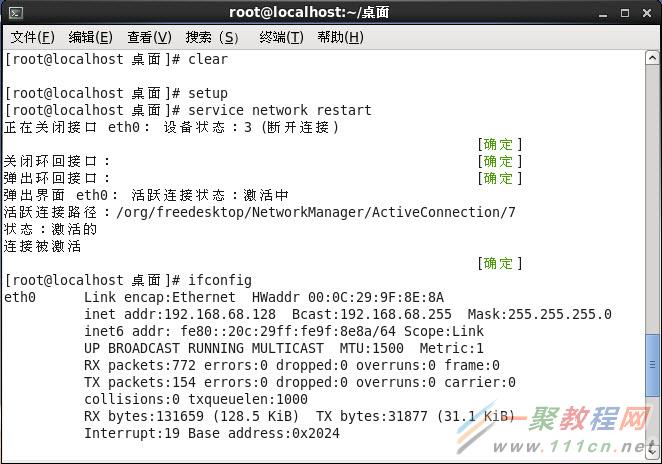Open the 文件(F) menu
The height and width of the screenshot is (464, 662).
33,37
